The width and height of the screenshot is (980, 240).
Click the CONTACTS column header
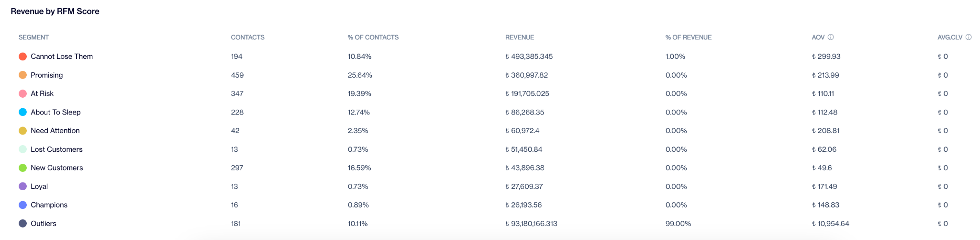coord(247,37)
